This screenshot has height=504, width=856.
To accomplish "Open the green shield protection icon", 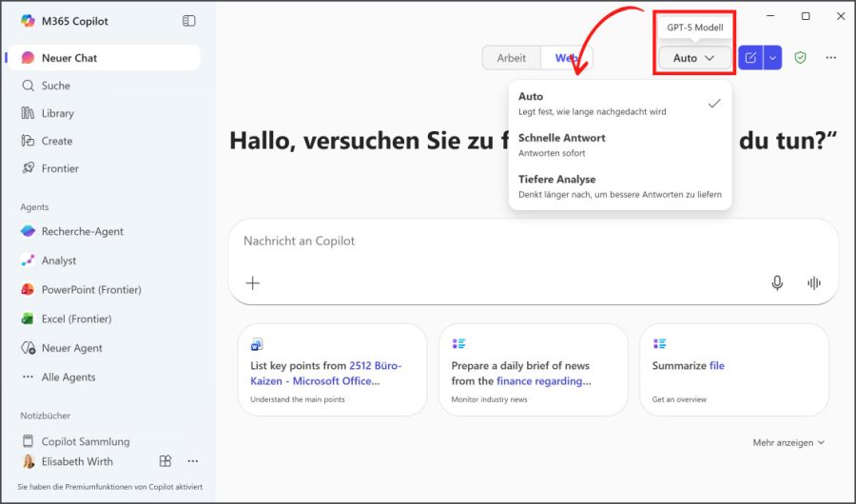I will click(x=800, y=58).
